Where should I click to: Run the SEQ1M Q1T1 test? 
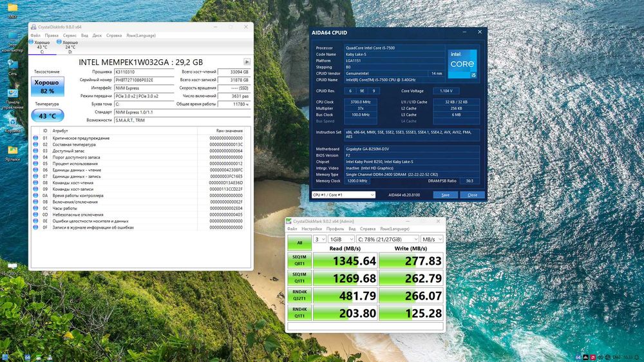tap(299, 278)
